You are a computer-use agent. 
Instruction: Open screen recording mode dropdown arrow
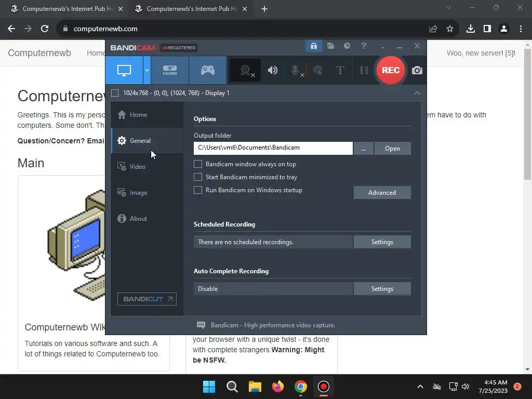(147, 70)
